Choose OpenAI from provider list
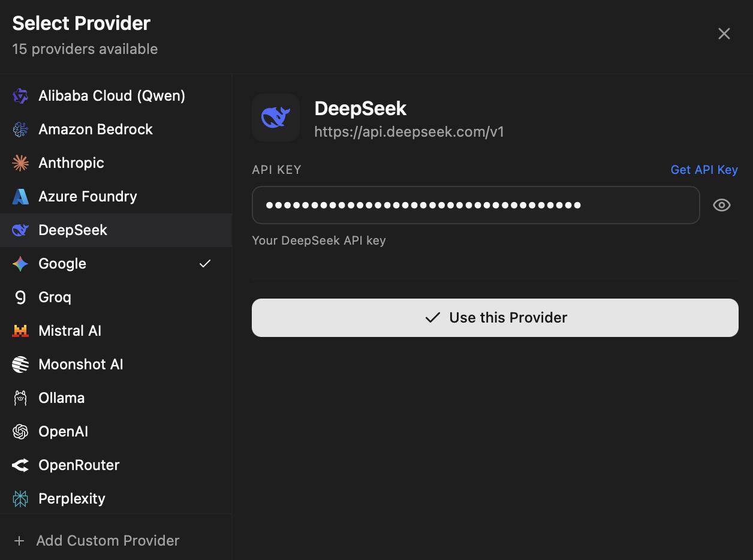This screenshot has height=560, width=753. (x=116, y=432)
